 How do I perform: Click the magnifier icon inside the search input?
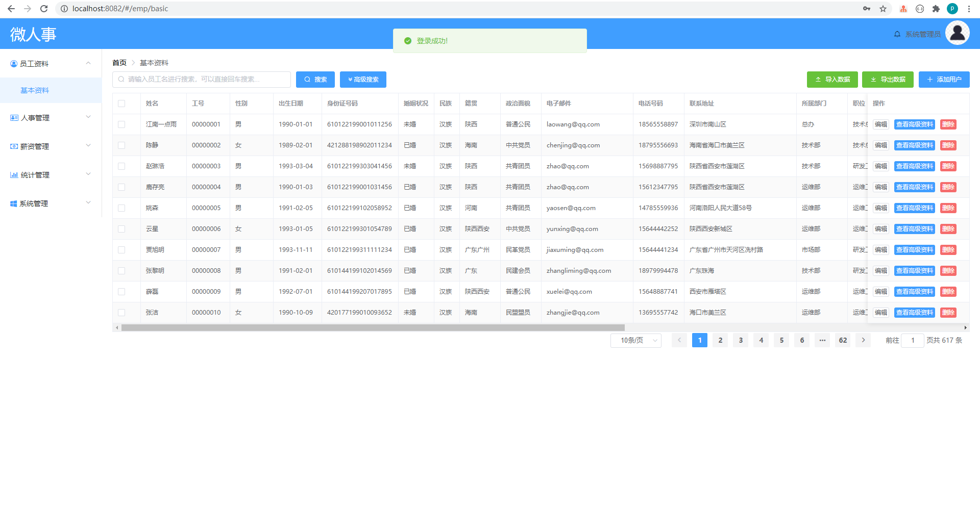point(121,80)
